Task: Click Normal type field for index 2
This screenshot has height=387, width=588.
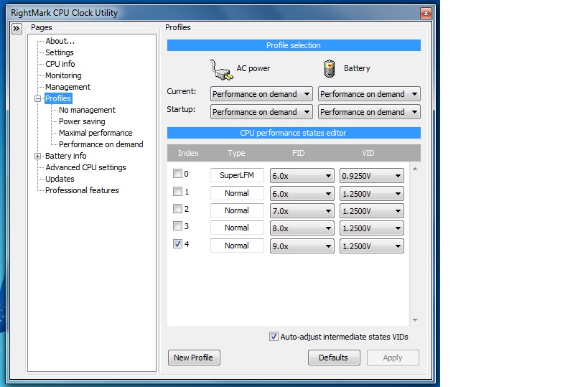Action: pos(237,210)
